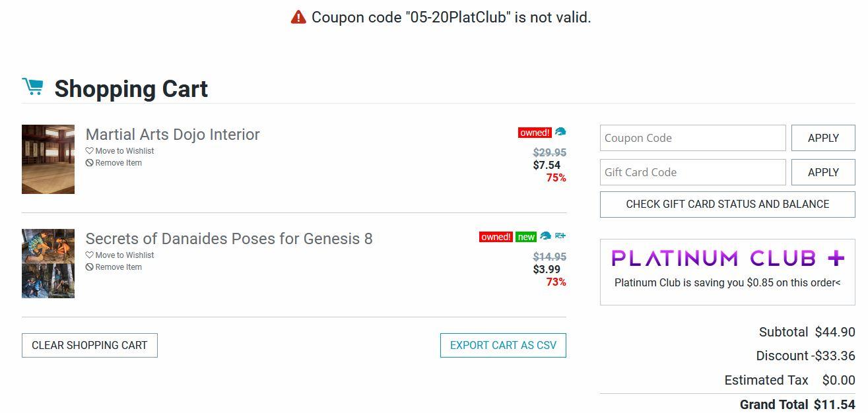Screen dimensions: 868x413
Task: Click the remove icon for Martial Arts Dojo
Action: tap(90, 163)
